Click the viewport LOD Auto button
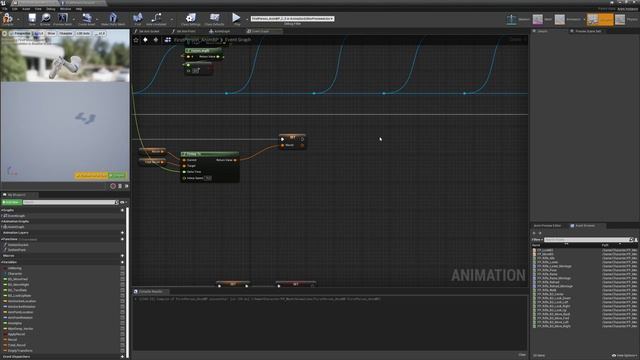Image resolution: width=640 pixels, height=360 pixels. click(x=83, y=33)
